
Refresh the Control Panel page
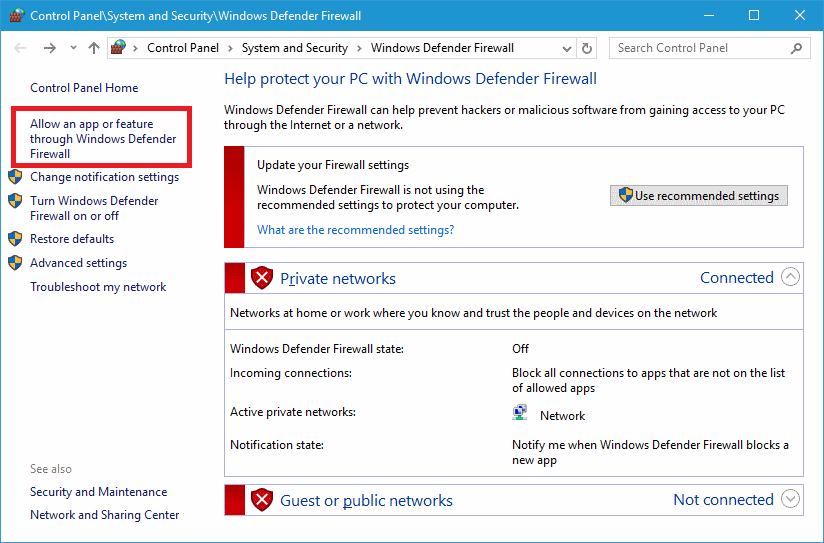tap(586, 48)
